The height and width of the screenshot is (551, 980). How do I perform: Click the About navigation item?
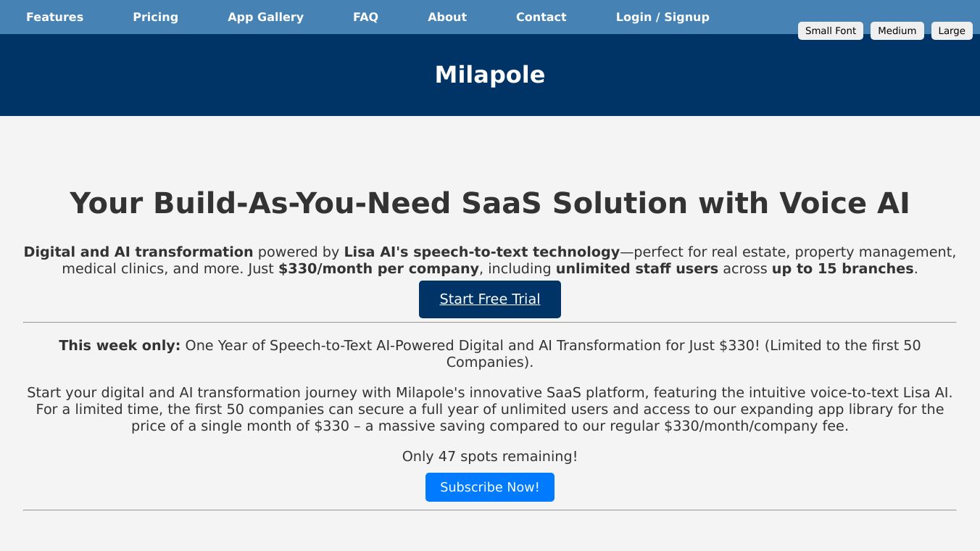point(447,17)
